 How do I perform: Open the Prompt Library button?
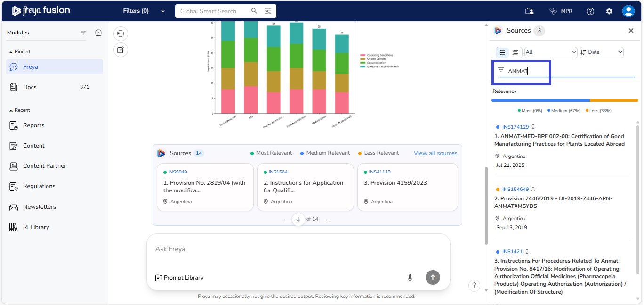coord(179,278)
